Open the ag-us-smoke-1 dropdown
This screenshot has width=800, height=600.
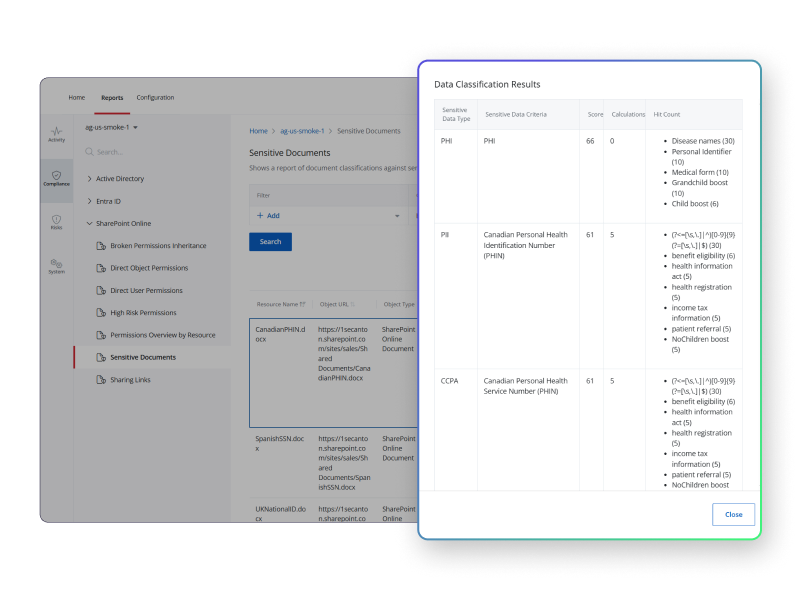pyautogui.click(x=110, y=127)
